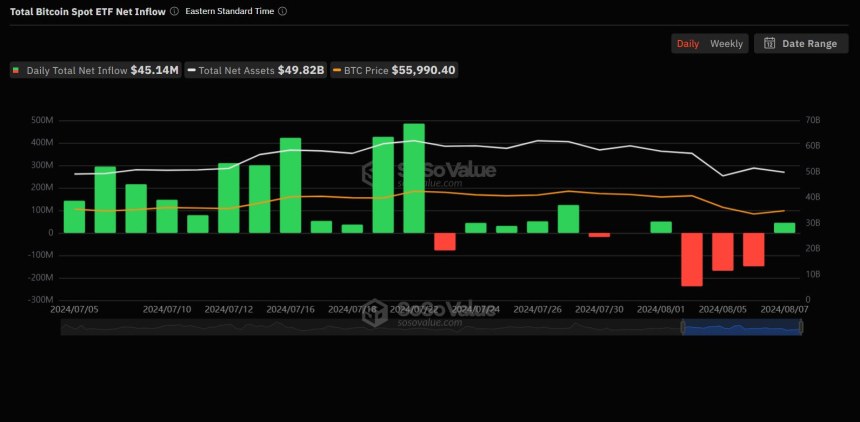Click the calendar icon in Date Range
Viewport: 860px width, 422px height.
(x=769, y=44)
